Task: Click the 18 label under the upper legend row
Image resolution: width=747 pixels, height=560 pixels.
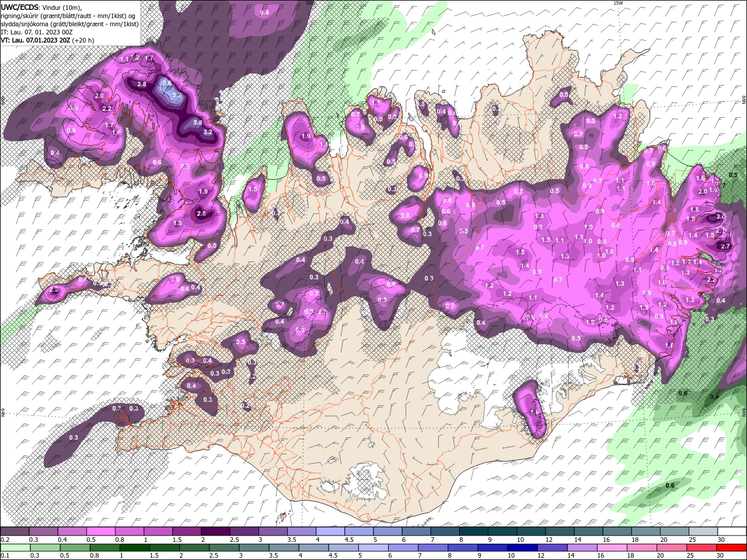Action: (634, 540)
